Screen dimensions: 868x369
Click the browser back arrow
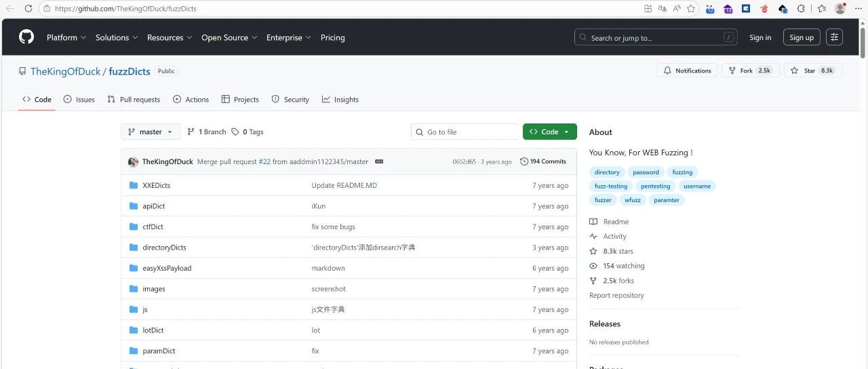10,9
